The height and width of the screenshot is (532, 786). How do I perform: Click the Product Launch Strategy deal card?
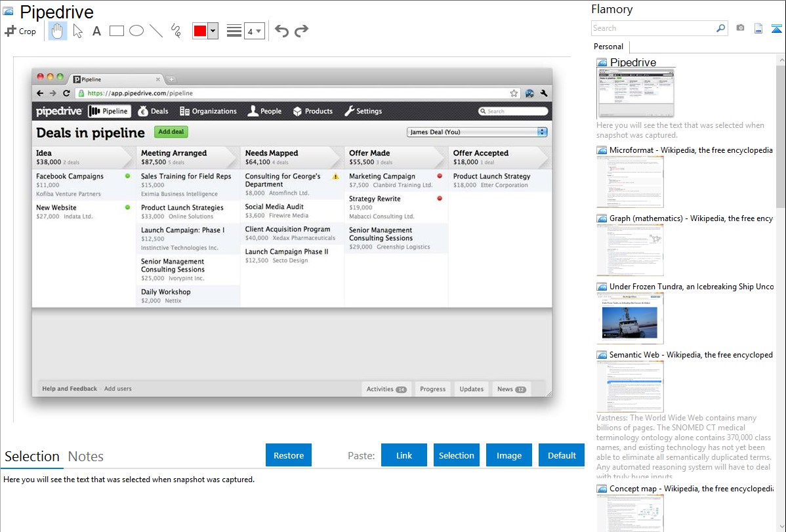click(500, 180)
